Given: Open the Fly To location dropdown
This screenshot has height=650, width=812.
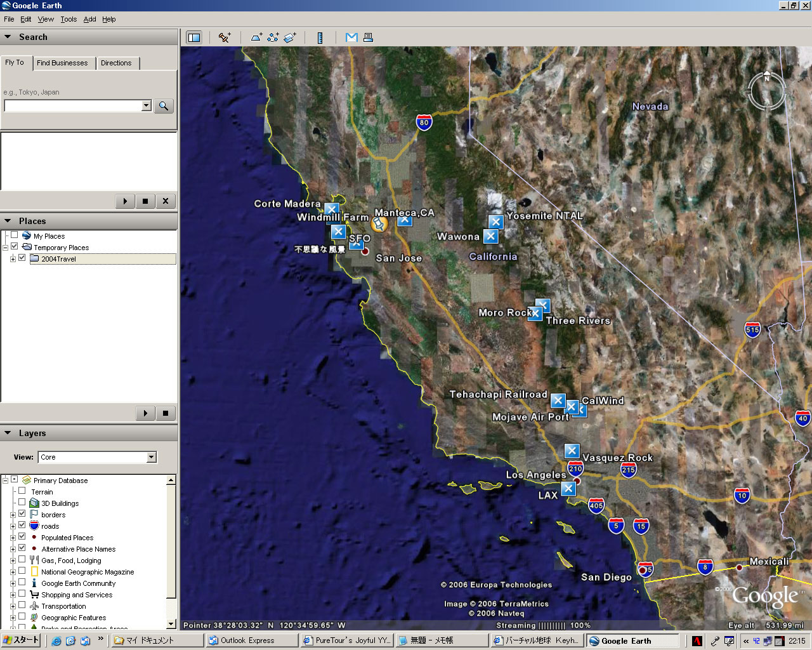Looking at the screenshot, I should pos(147,105).
